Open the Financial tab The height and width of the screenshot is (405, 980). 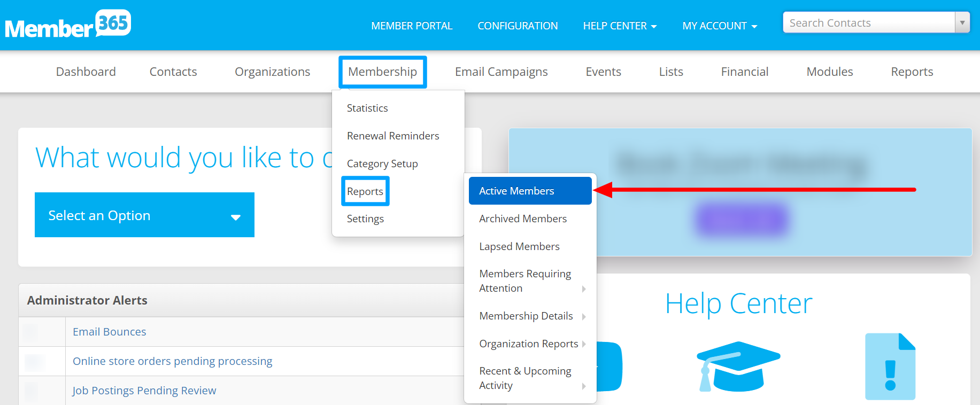coord(745,72)
